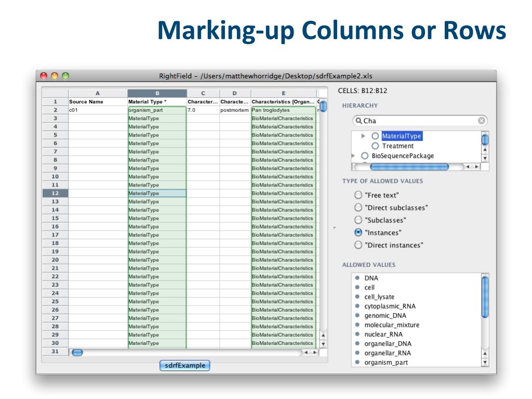Viewport: 532px width, 399px height.
Task: Enable the "Direct instances" radio button
Action: [x=358, y=245]
